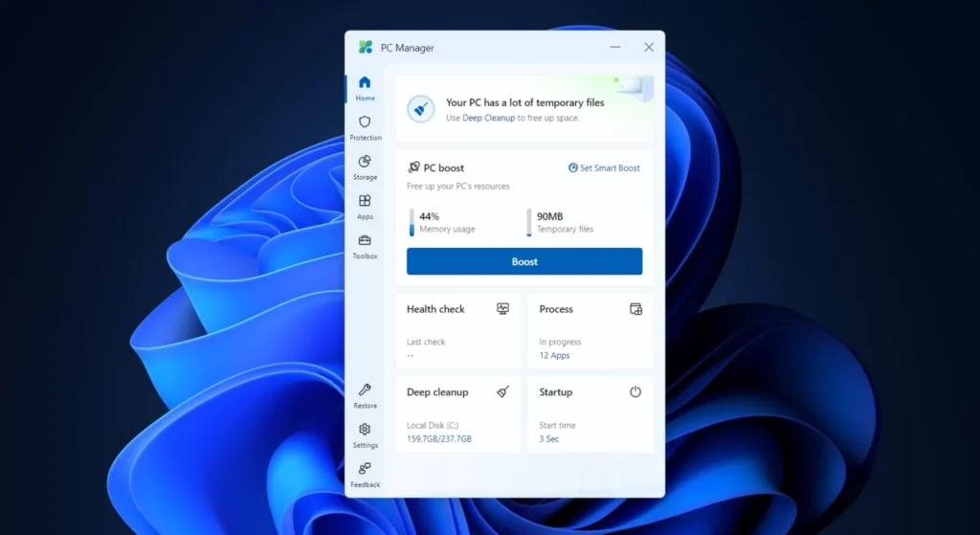Click the 12 Apps in-progress link
The width and height of the screenshot is (980, 535).
click(554, 356)
